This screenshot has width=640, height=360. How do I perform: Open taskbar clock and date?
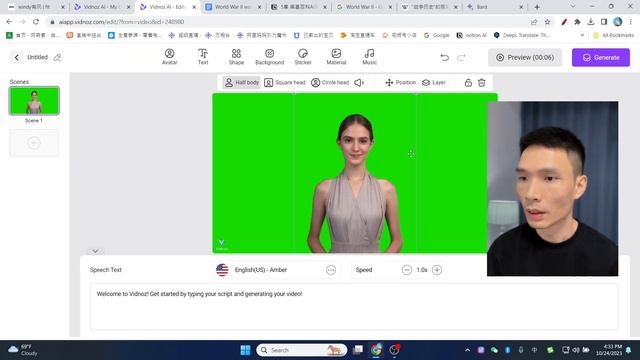(x=609, y=350)
